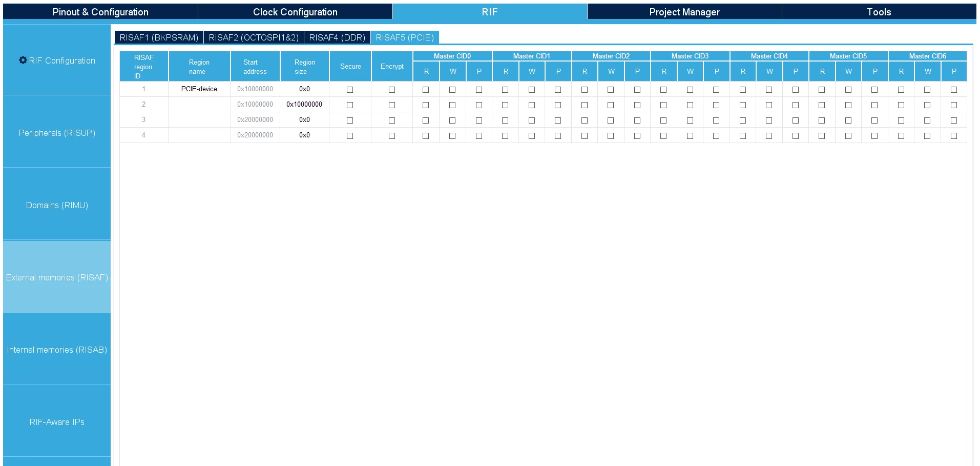Click the Start address column header
Viewport: 980px width, 466px height.
255,66
